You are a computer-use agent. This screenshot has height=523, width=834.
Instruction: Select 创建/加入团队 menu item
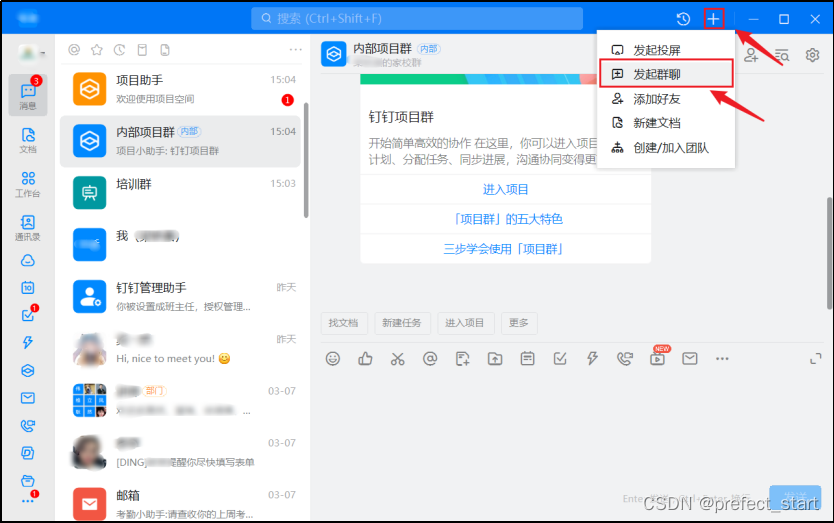click(x=666, y=148)
